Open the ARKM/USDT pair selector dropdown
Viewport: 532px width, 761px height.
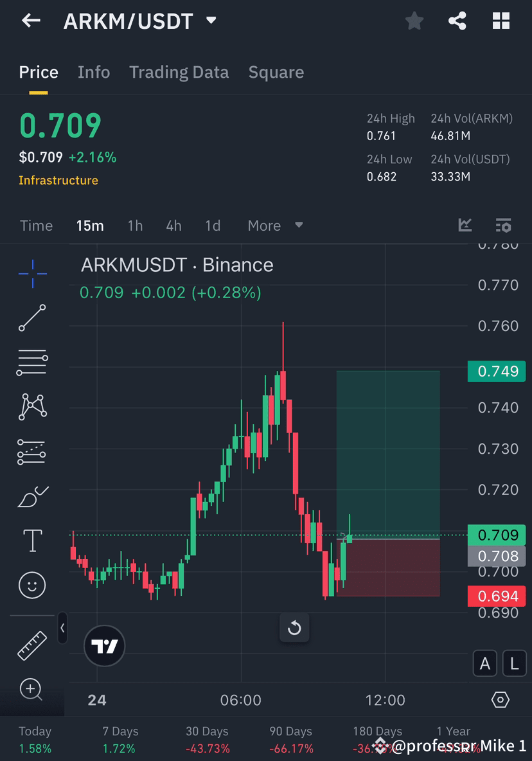pyautogui.click(x=211, y=20)
